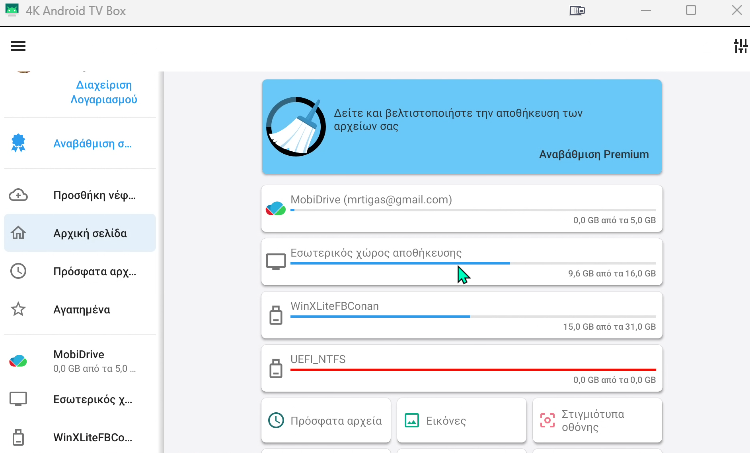
Task: Click the monitor icon in internal storage card
Action: point(276,262)
